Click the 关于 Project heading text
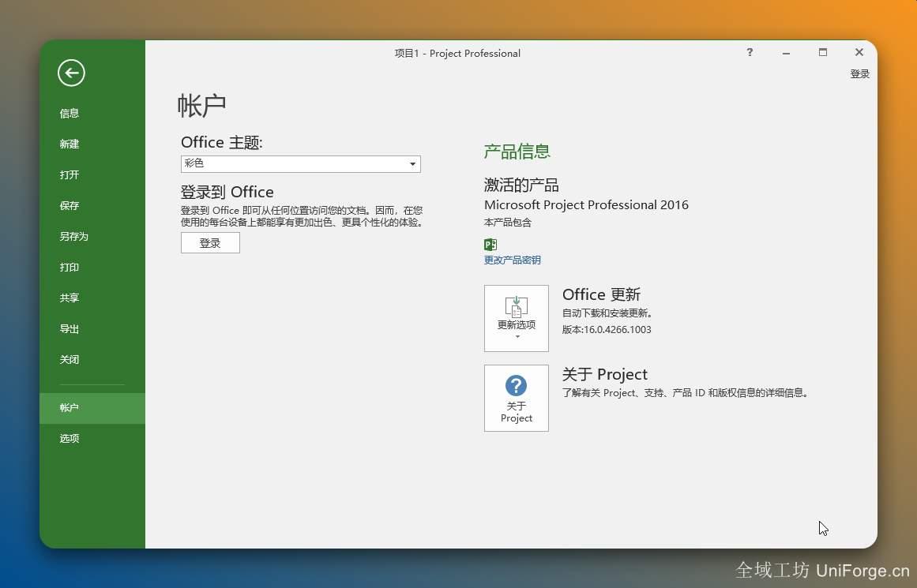The width and height of the screenshot is (917, 588). click(605, 374)
